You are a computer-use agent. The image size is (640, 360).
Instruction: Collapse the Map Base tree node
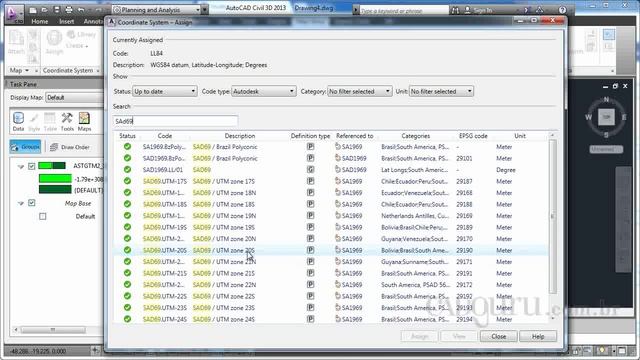(20, 203)
